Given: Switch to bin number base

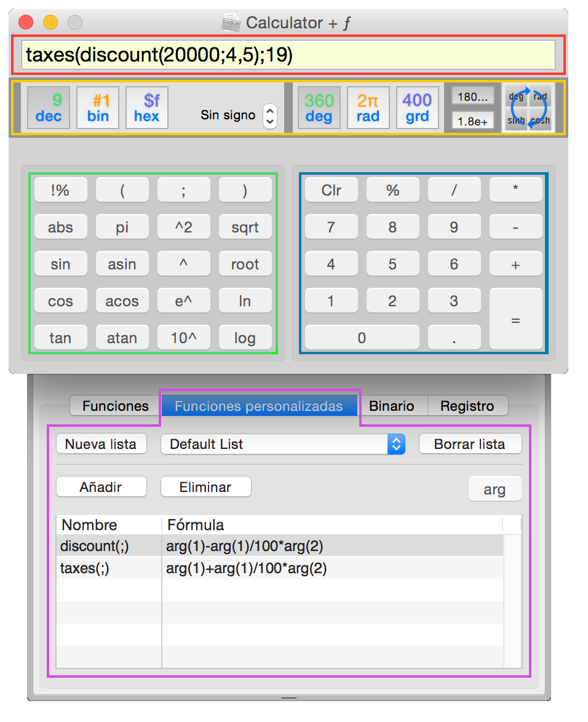Looking at the screenshot, I should (98, 108).
